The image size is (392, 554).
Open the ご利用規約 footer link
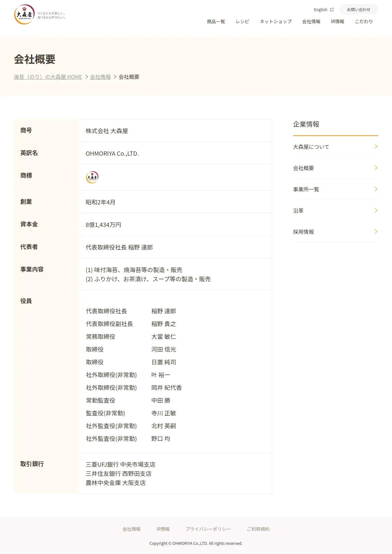click(258, 529)
